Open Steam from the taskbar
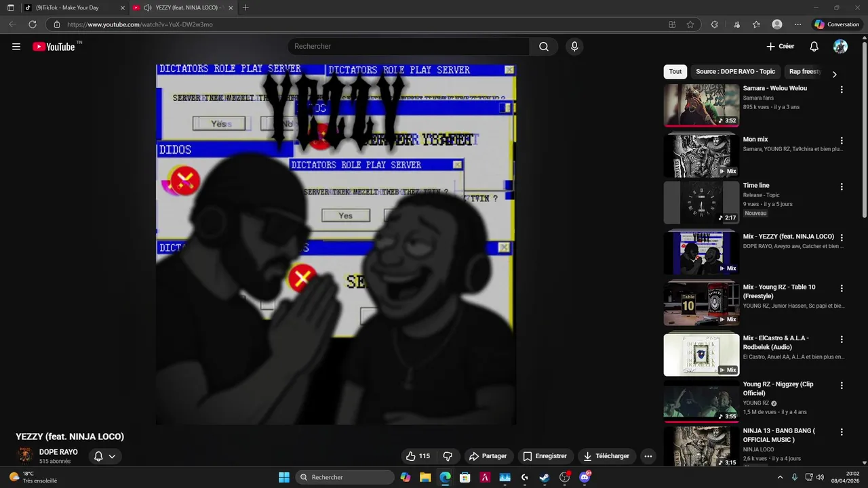 [x=544, y=477]
